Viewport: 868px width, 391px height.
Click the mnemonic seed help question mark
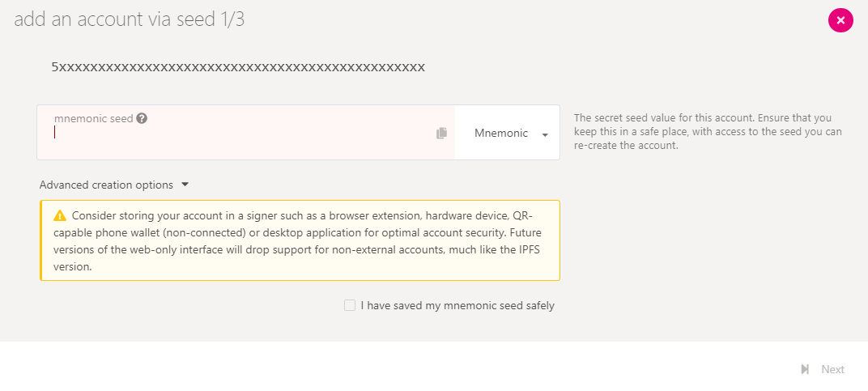pyautogui.click(x=142, y=119)
